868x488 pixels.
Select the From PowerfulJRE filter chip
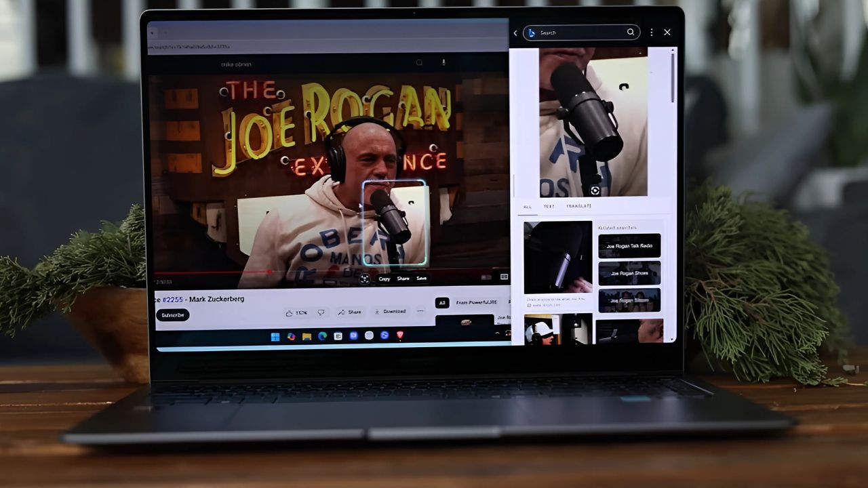[476, 302]
